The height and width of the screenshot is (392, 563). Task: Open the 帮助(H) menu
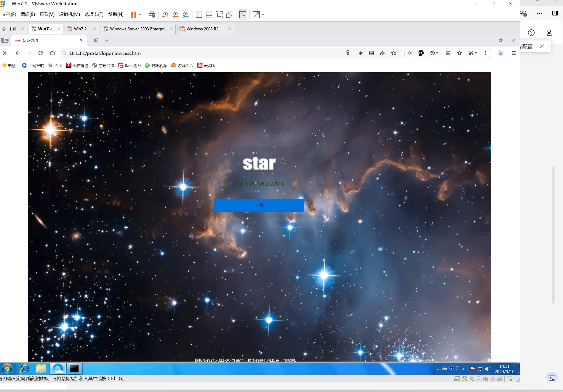116,14
